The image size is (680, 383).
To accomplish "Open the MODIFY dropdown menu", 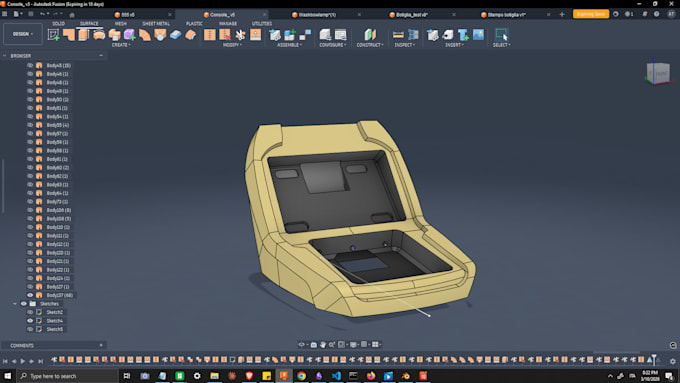I will (232, 45).
